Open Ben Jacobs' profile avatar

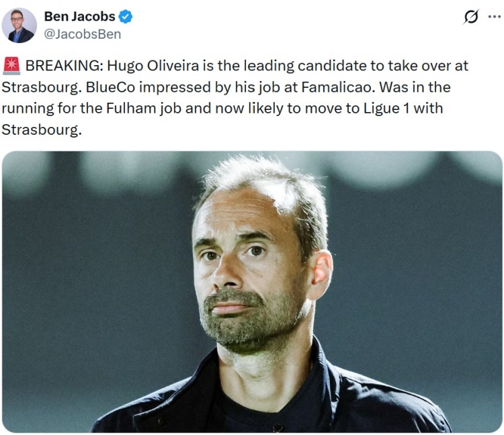click(x=19, y=26)
